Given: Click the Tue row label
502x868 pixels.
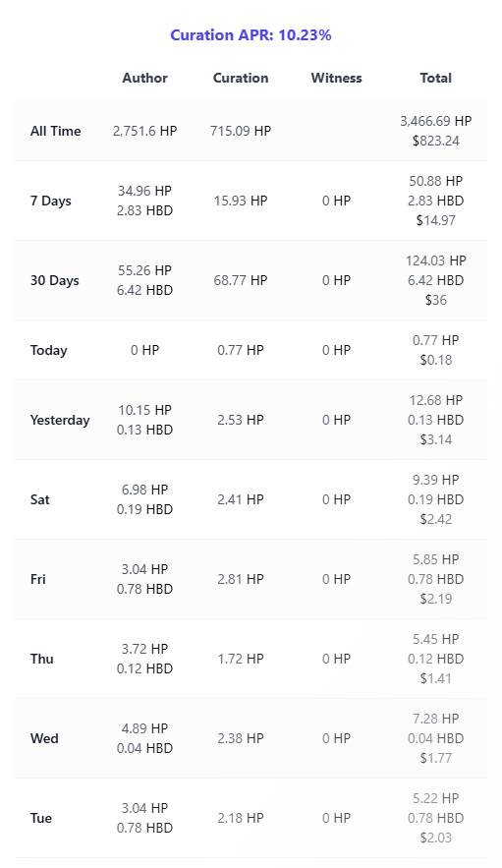Looking at the screenshot, I should (41, 819).
